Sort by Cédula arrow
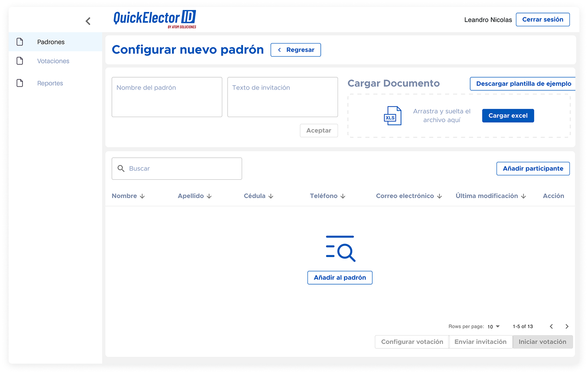Screen dimensions: 588x374 pos(271,196)
